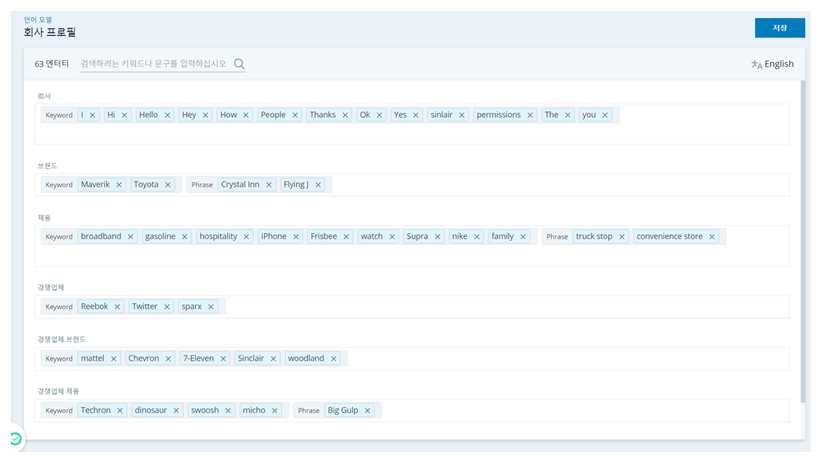Delete the 'Chevron' competitor brand tag
Screen dimensions: 816x458
[x=169, y=359]
